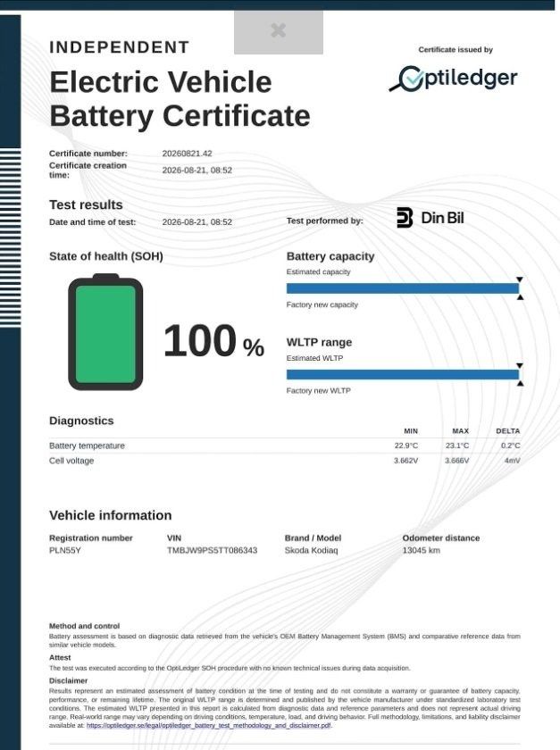Click the MAX column header
Screen dimensions: 560x750
461,431
